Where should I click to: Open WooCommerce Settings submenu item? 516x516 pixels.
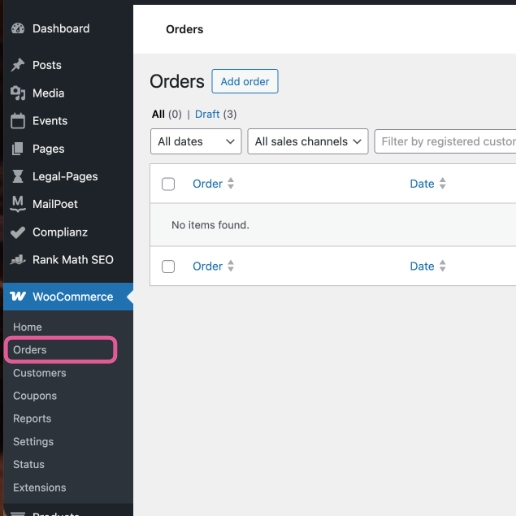coord(33,442)
